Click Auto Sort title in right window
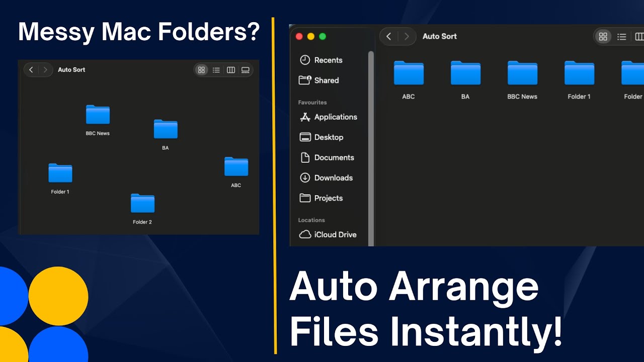The height and width of the screenshot is (362, 644). pos(440,36)
